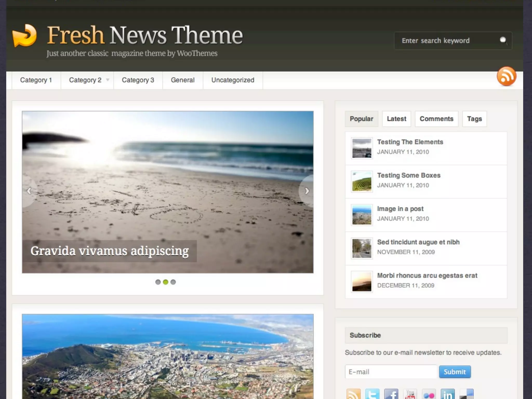Viewport: 532px width, 399px height.
Task: Open the Tags tab
Action: click(x=474, y=119)
